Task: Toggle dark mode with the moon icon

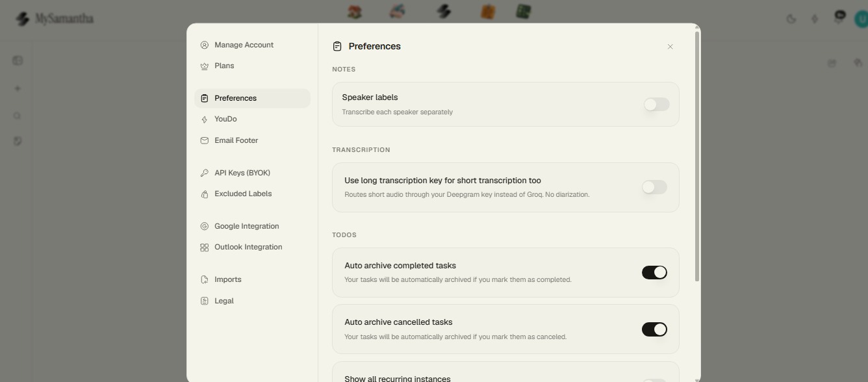Action: pyautogui.click(x=791, y=19)
